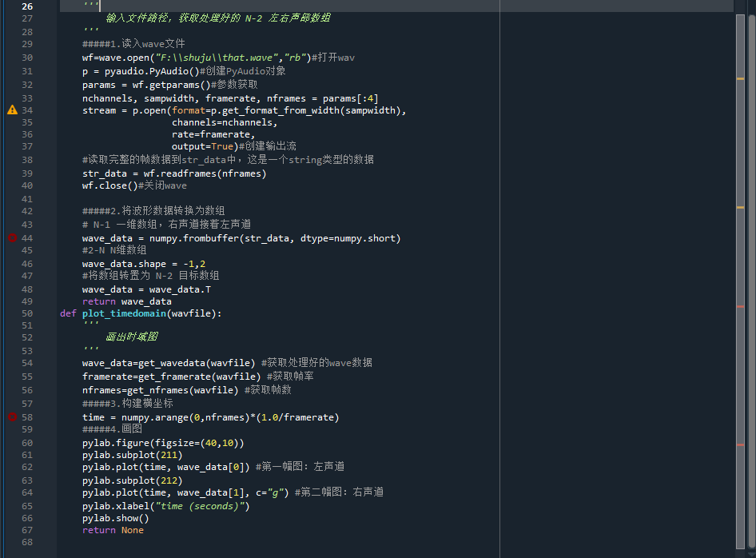
Task: Click params[:4] on line 33
Action: (x=351, y=98)
